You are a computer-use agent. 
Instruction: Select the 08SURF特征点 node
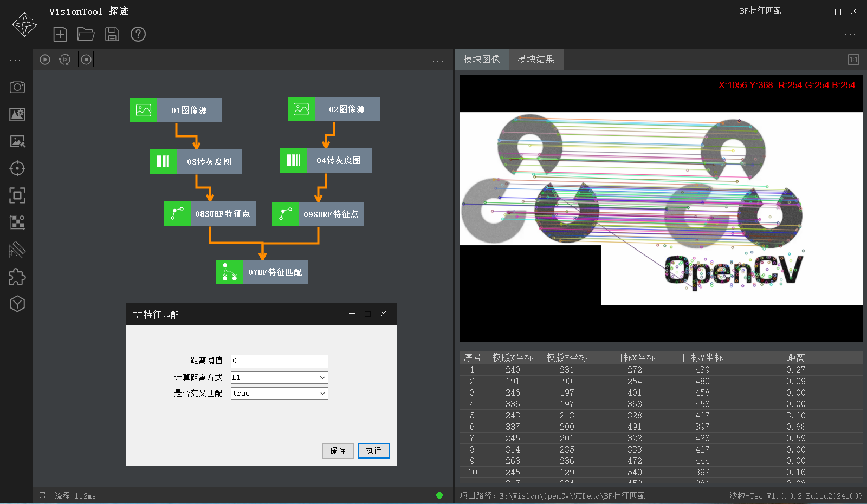coord(210,213)
